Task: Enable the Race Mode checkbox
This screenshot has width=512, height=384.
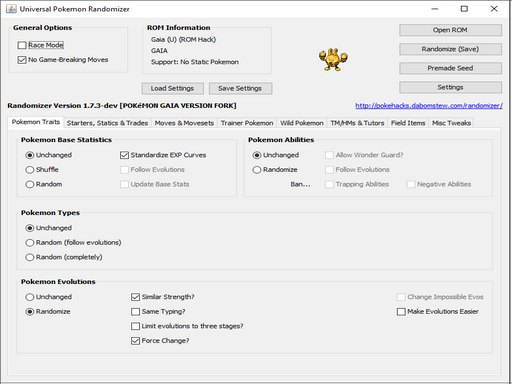Action: tap(22, 45)
